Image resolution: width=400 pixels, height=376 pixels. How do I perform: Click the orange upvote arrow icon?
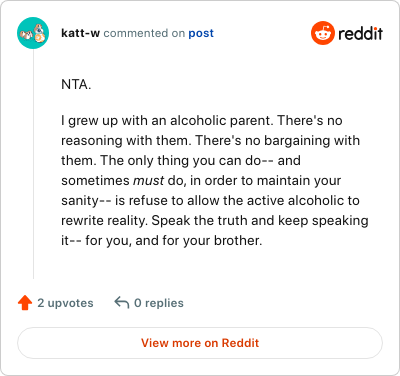pyautogui.click(x=25, y=303)
